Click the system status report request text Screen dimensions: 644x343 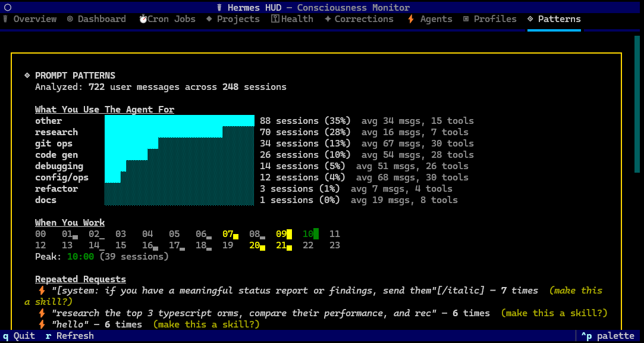pos(268,291)
